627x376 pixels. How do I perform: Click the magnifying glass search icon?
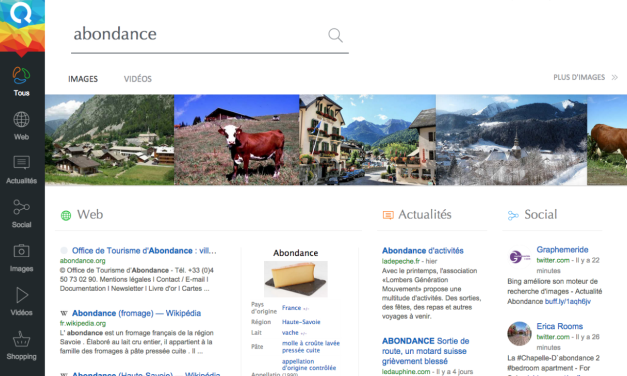pos(335,35)
